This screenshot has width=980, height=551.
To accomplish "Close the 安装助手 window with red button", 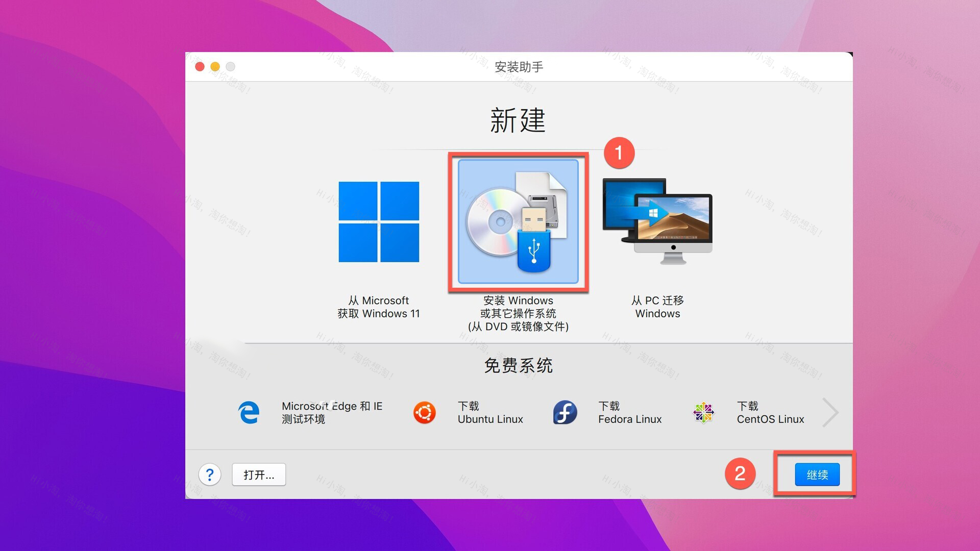I will pos(200,67).
